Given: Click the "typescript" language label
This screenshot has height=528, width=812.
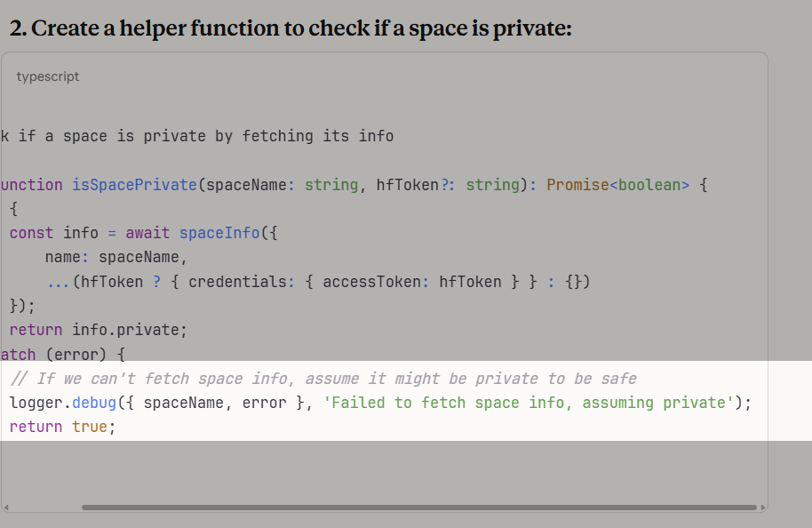Looking at the screenshot, I should 48,77.
